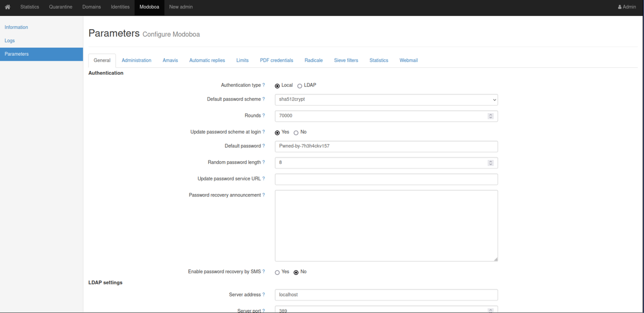Select Modoboa in the top navbar
This screenshot has height=313, width=644.
pyautogui.click(x=149, y=7)
